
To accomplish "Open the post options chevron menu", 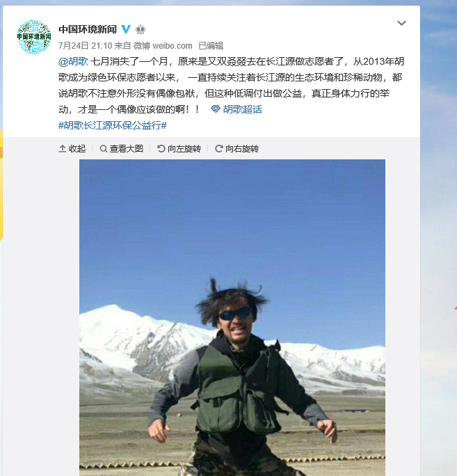I will tap(401, 23).
